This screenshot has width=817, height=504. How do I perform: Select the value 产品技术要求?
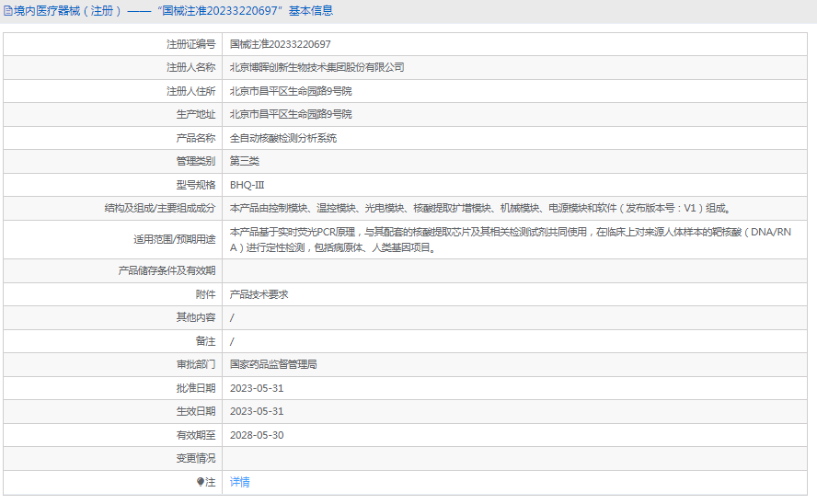pos(259,294)
